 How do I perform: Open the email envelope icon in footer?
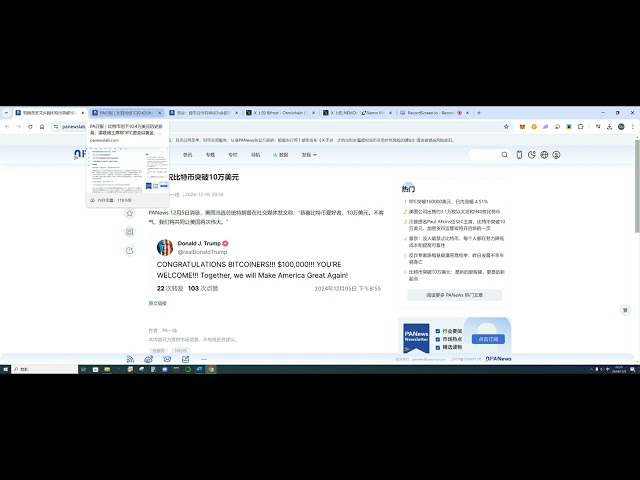click(x=167, y=359)
